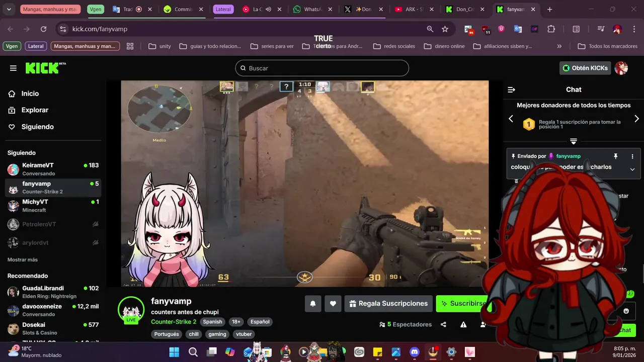Show next top donor arrow
644x362 pixels.
[x=636, y=119]
